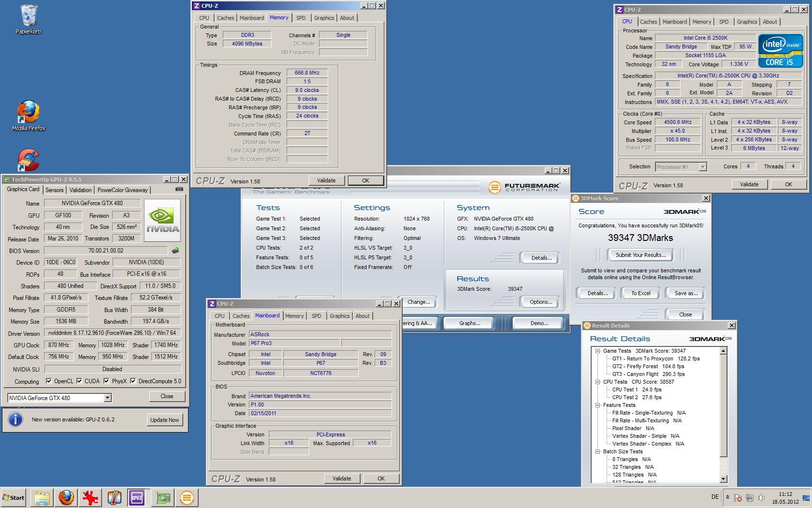The image size is (812, 508).
Task: Show hidden tray icons arrow
Action: 727,497
